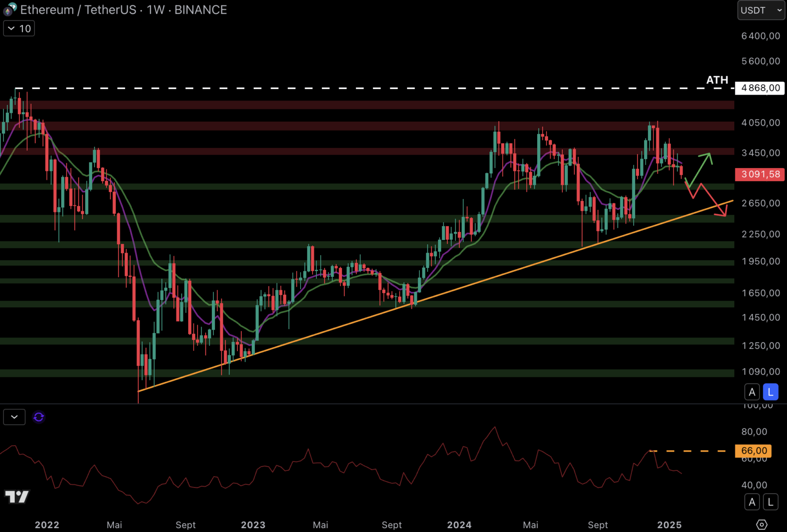Click the 4 868,00 ATH price label
Viewport: 787px width, 532px height.
760,88
